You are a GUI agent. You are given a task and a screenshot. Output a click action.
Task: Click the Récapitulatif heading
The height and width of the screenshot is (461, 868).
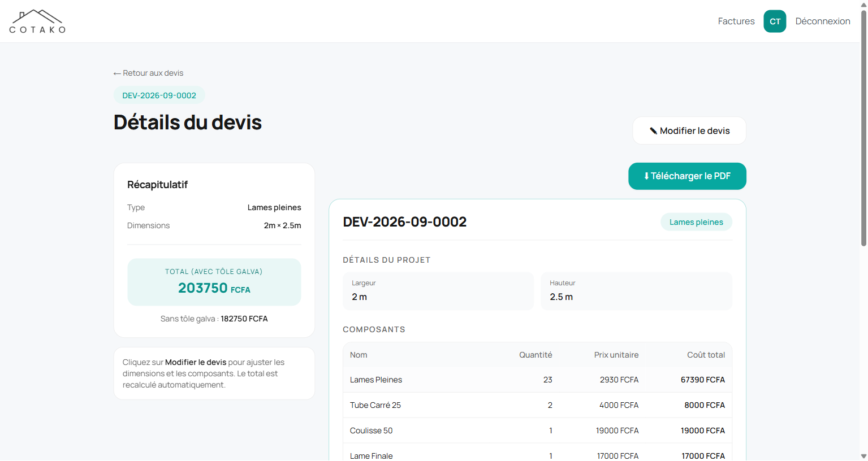click(x=157, y=185)
